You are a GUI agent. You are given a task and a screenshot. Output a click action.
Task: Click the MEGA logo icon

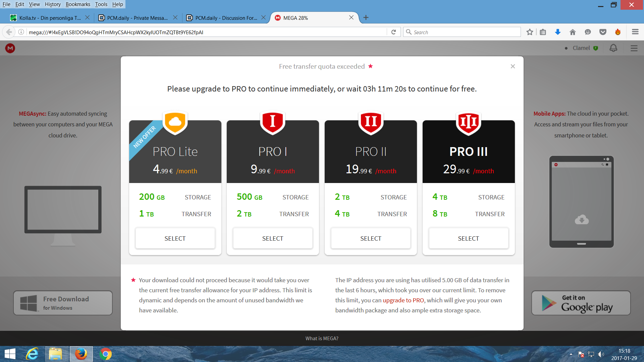(x=10, y=48)
